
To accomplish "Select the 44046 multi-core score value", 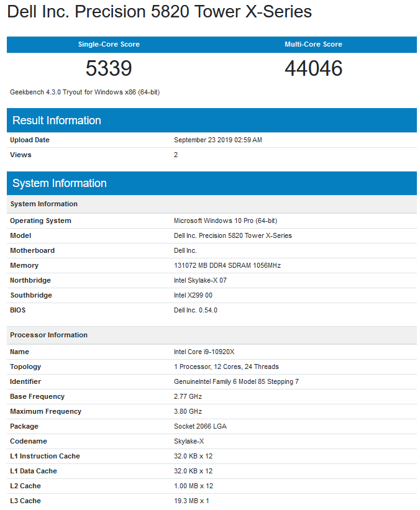I will [x=313, y=68].
